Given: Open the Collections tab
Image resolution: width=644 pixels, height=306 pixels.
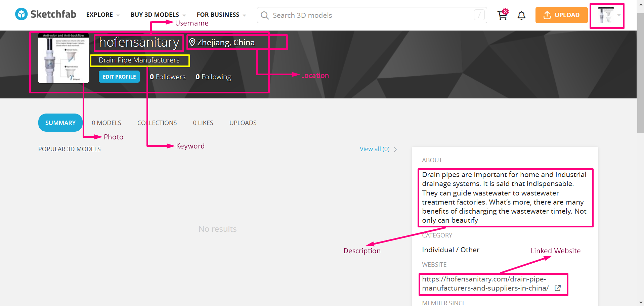Looking at the screenshot, I should [x=157, y=123].
